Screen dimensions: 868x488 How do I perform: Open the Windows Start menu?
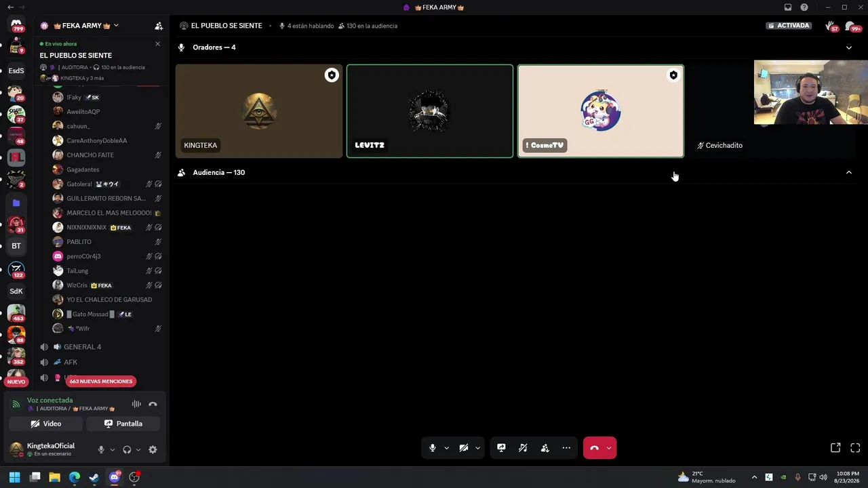pos(15,477)
